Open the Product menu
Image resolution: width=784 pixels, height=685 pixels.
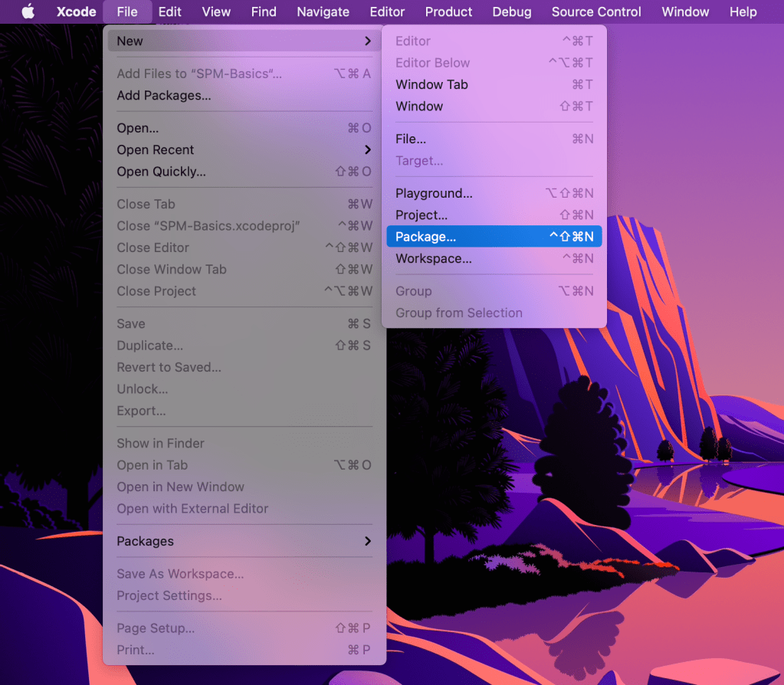coord(448,11)
